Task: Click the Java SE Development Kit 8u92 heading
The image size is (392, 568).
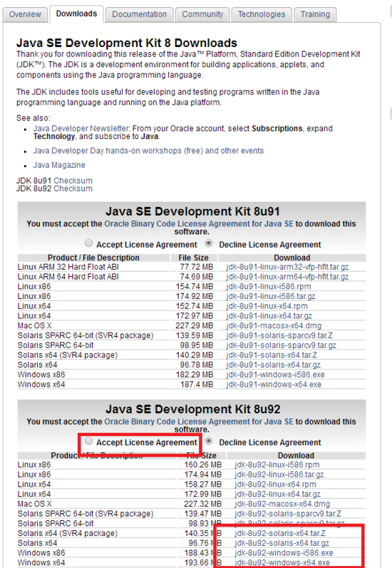Action: tap(192, 410)
